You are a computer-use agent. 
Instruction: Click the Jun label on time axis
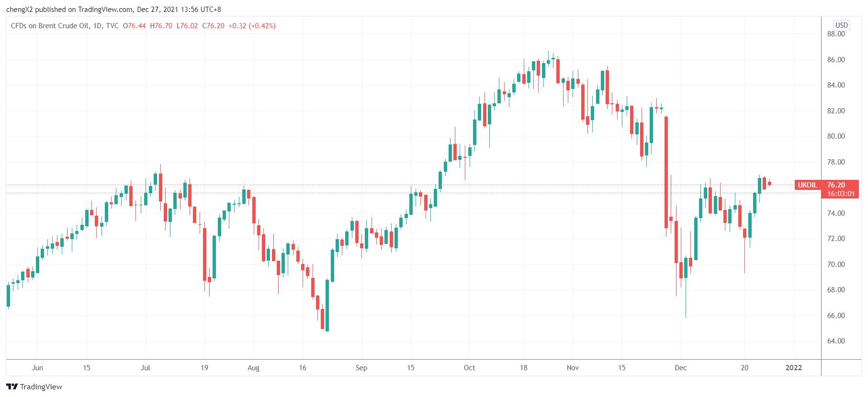(37, 368)
